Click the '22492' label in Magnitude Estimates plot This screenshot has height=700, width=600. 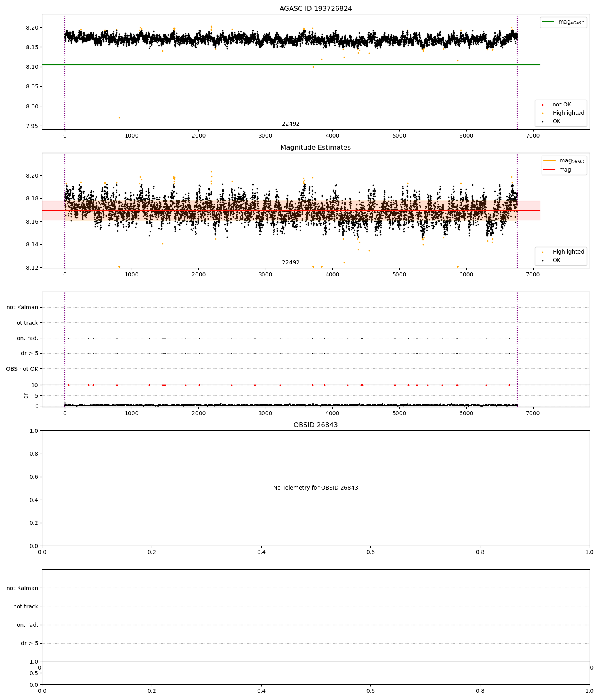(x=291, y=262)
